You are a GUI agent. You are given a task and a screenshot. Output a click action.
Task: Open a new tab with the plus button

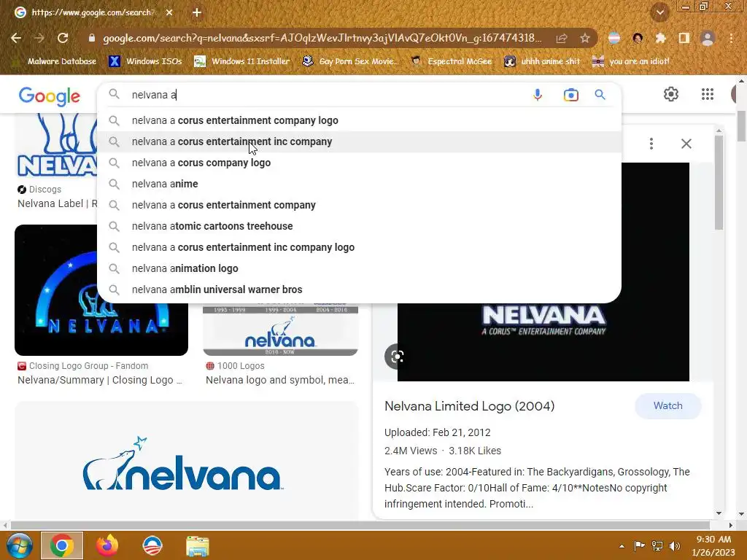197,12
